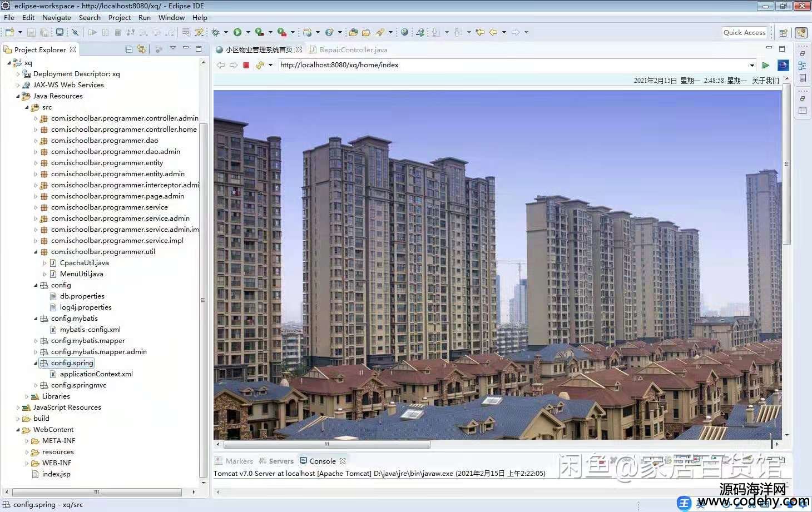Click the Save icon in the toolbar
The width and height of the screenshot is (812, 512).
pos(31,32)
